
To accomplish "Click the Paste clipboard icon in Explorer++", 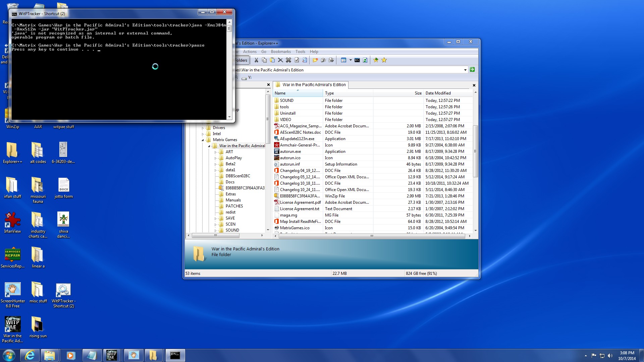I will pyautogui.click(x=272, y=60).
